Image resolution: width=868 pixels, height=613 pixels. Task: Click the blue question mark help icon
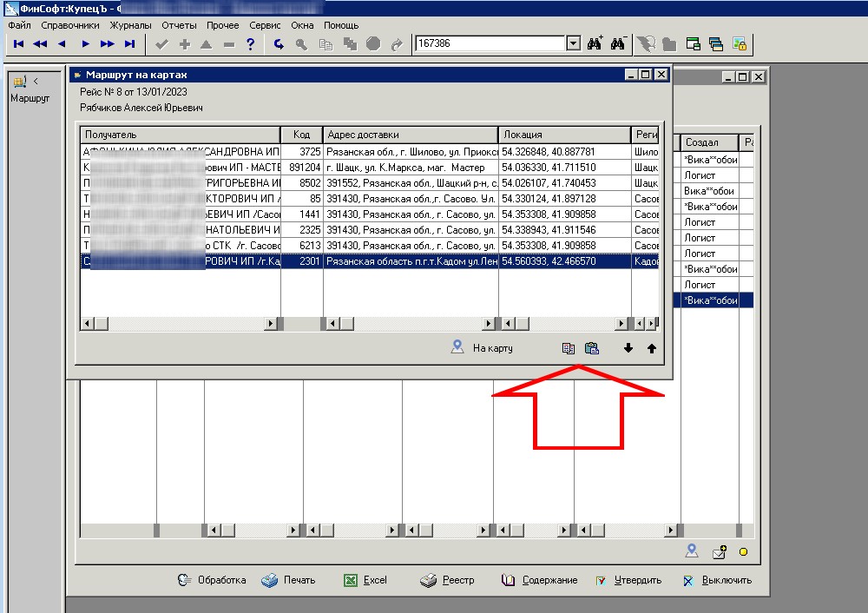(x=250, y=43)
